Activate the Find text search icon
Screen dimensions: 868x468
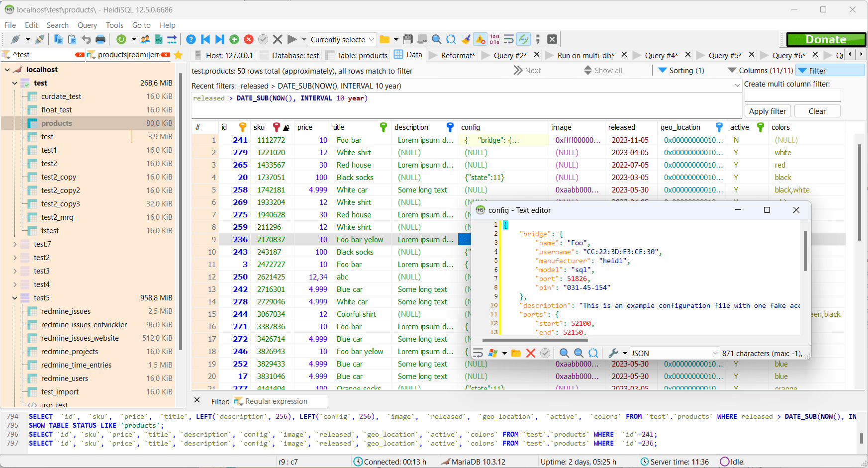(436, 39)
